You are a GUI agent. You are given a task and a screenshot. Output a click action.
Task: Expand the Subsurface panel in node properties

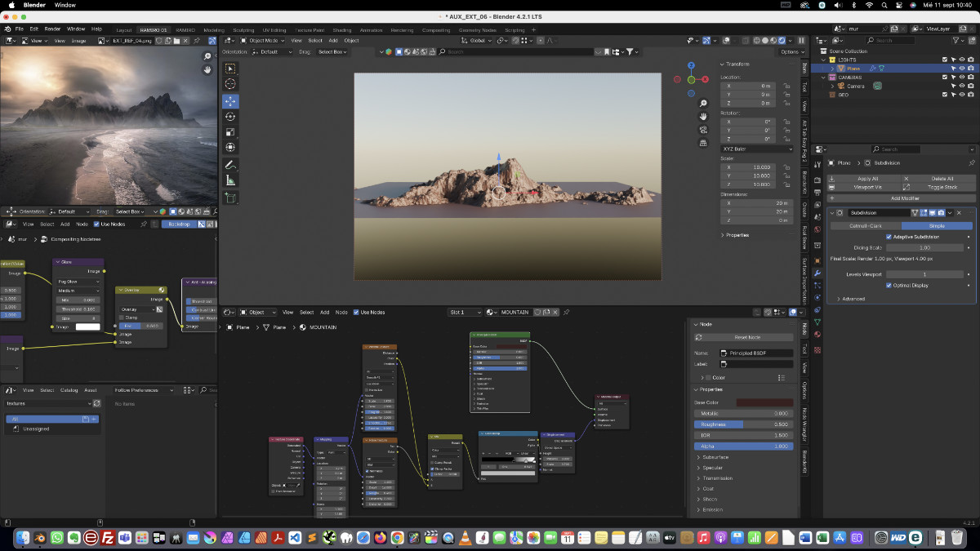tap(715, 457)
